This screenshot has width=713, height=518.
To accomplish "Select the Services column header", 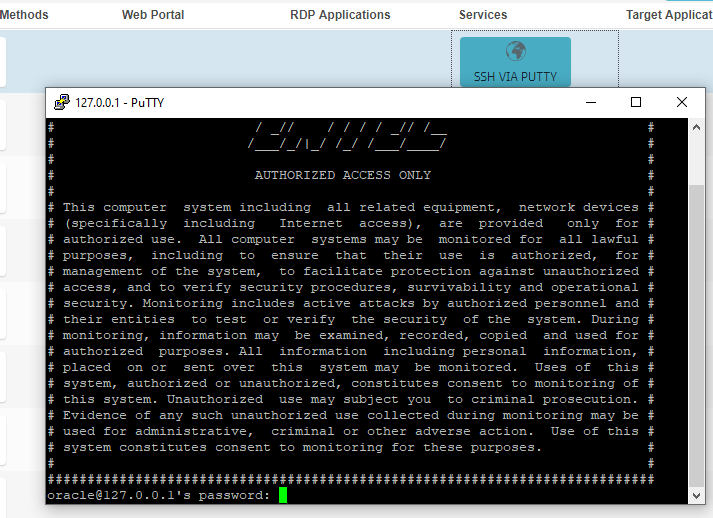I will (483, 15).
